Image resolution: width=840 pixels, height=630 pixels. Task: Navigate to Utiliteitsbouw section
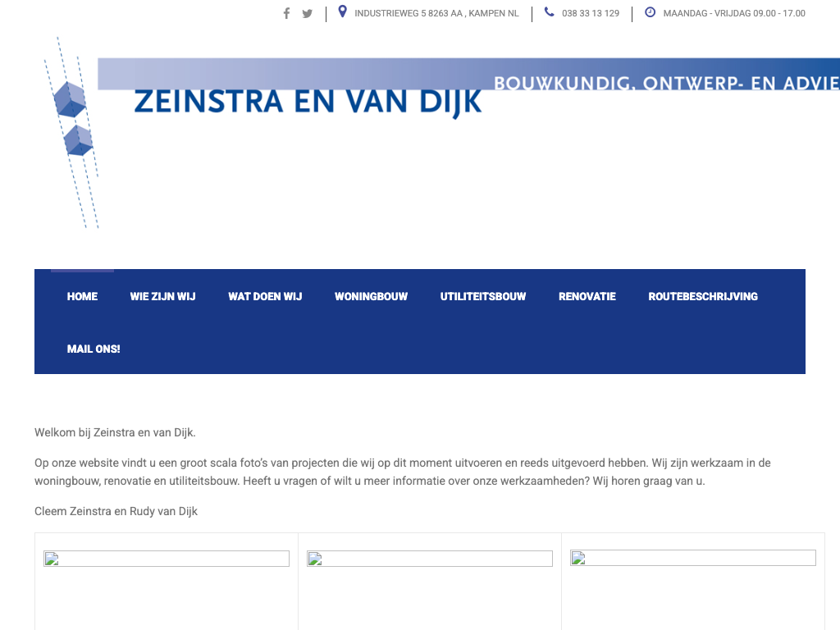[x=483, y=296]
